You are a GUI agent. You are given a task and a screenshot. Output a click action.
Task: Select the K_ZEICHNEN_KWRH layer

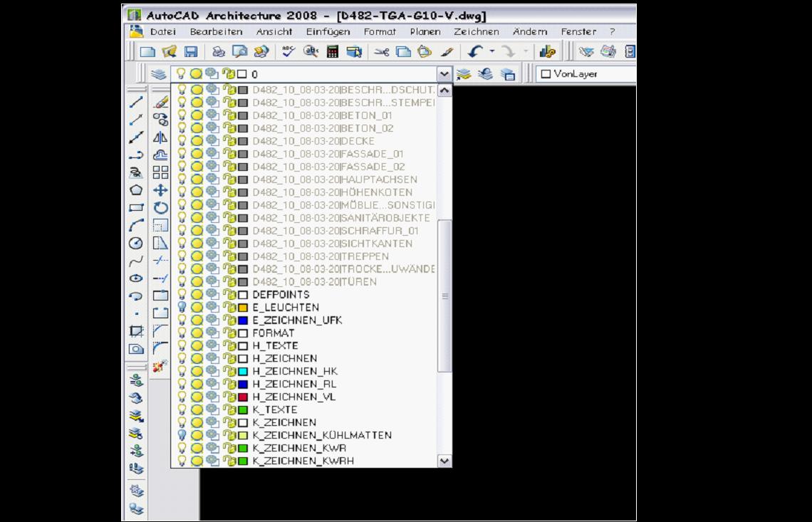(303, 461)
